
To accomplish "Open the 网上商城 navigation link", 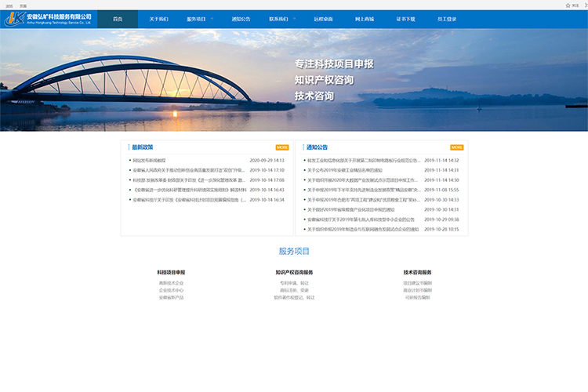I will (x=364, y=19).
